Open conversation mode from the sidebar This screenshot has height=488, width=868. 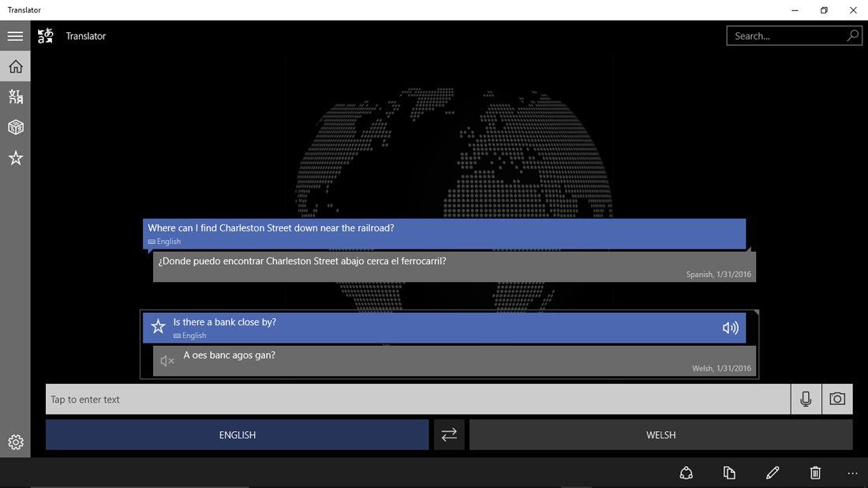15,96
